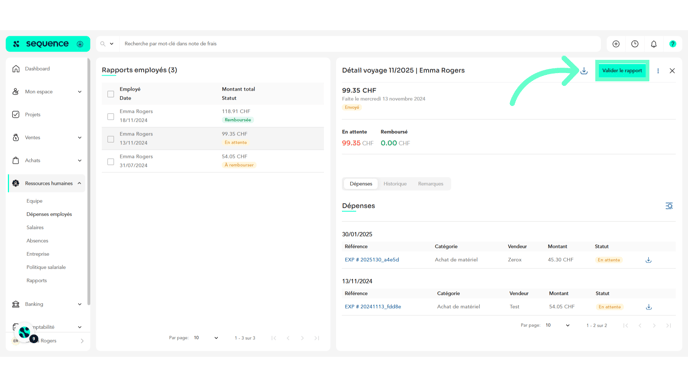Screen dimensions: 688x387
Task: Close the Détail voyage panel
Action: pos(672,71)
